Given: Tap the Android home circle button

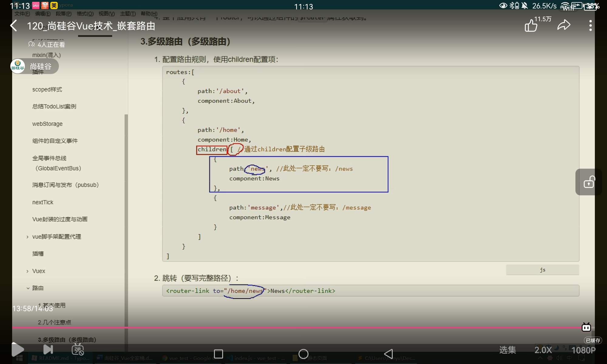Looking at the screenshot, I should (303, 354).
